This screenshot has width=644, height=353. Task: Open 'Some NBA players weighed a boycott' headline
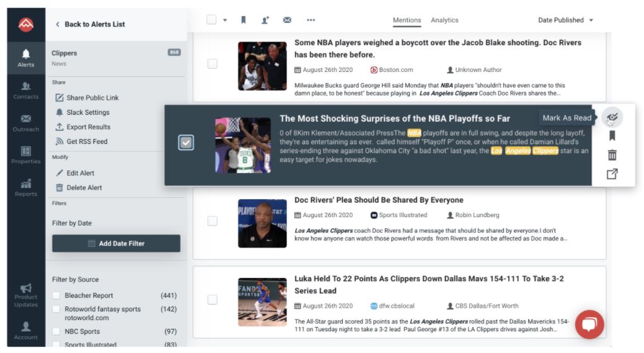pos(438,48)
